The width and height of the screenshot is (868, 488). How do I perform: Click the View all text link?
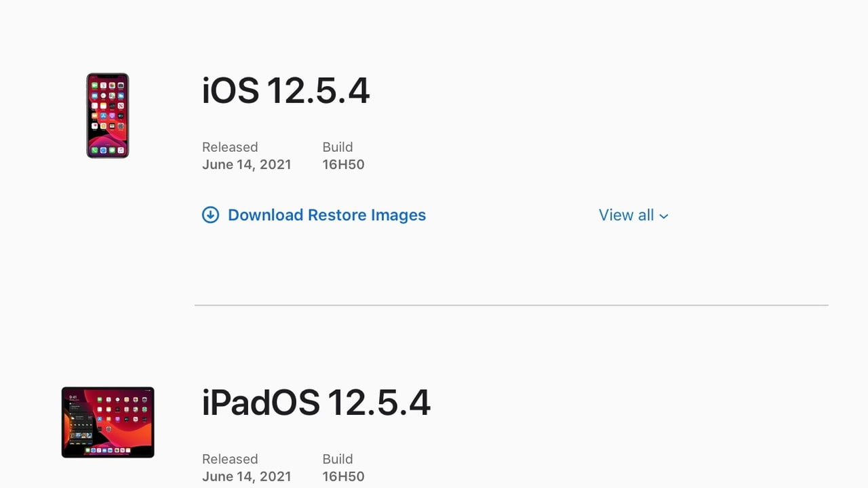(625, 215)
